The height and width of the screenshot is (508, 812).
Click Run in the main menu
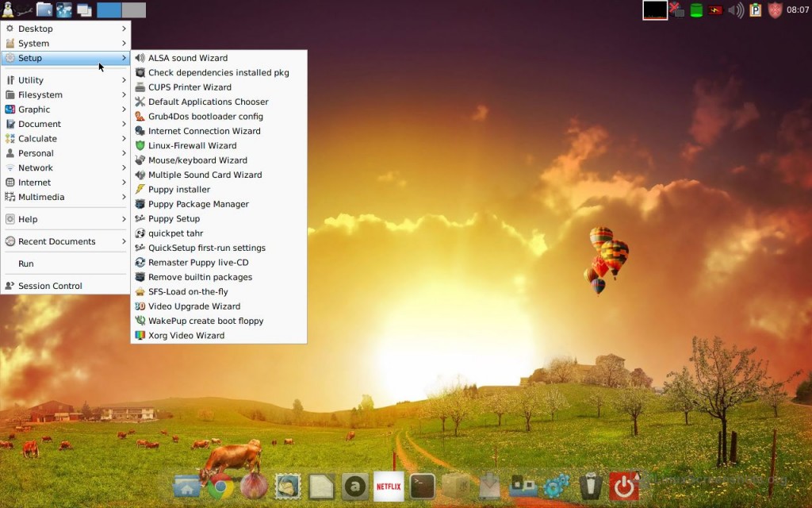coord(26,264)
